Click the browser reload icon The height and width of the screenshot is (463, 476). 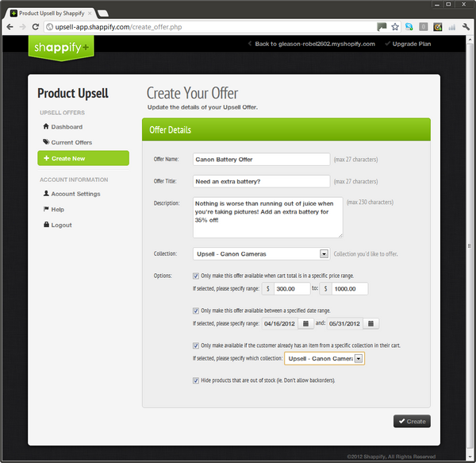[x=36, y=27]
